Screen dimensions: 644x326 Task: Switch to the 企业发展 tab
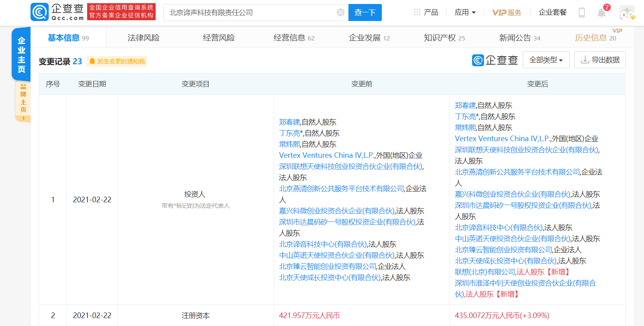coord(369,38)
